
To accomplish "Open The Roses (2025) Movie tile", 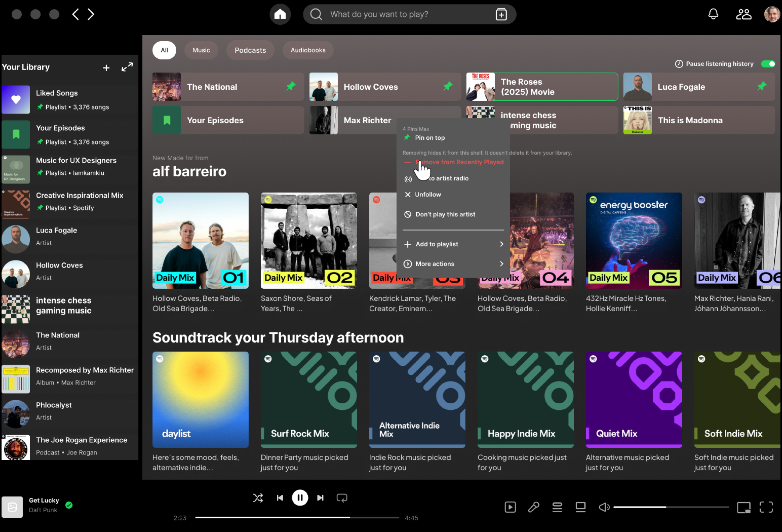I will click(x=542, y=86).
